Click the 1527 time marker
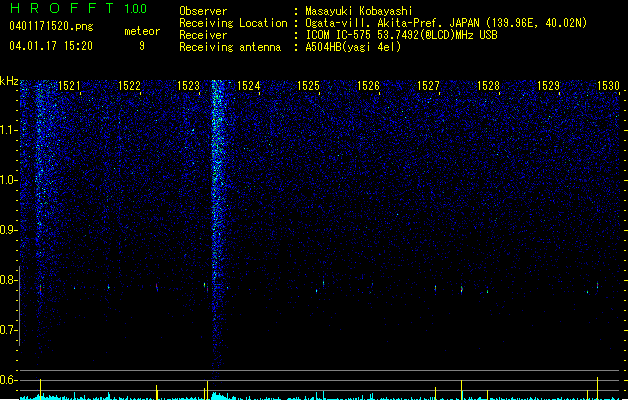Screen dimensions: 629x400 coord(428,86)
